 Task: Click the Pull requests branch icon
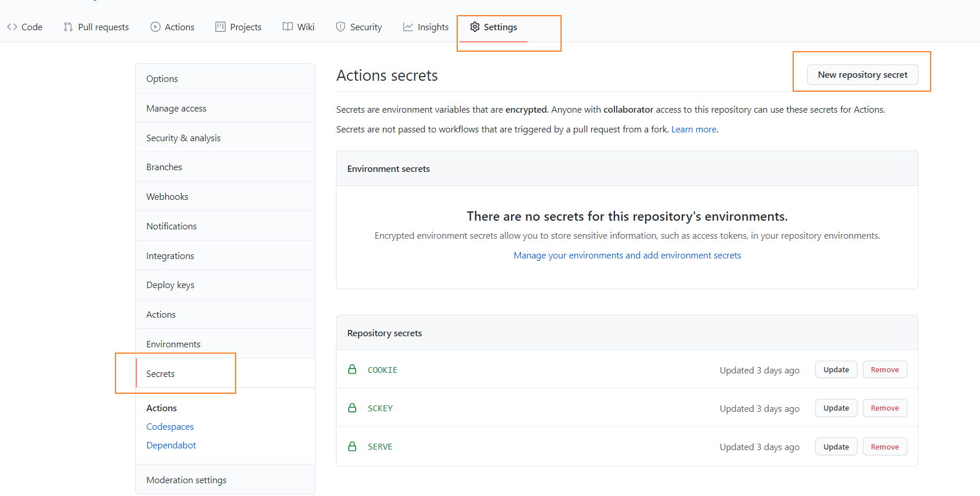68,27
